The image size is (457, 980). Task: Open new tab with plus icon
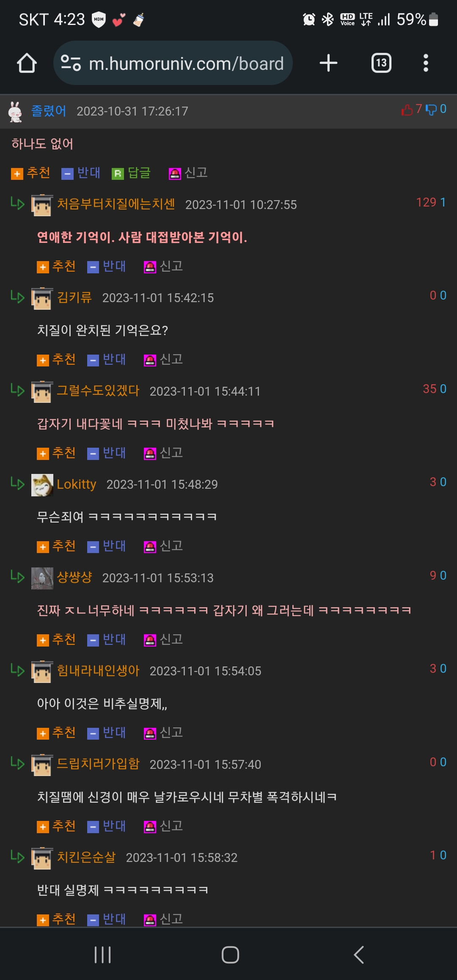328,63
